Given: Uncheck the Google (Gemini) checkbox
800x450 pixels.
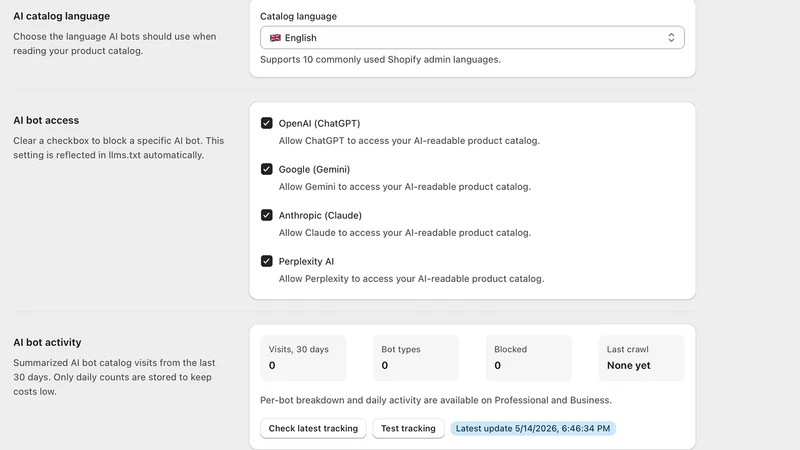Looking at the screenshot, I should click(266, 169).
